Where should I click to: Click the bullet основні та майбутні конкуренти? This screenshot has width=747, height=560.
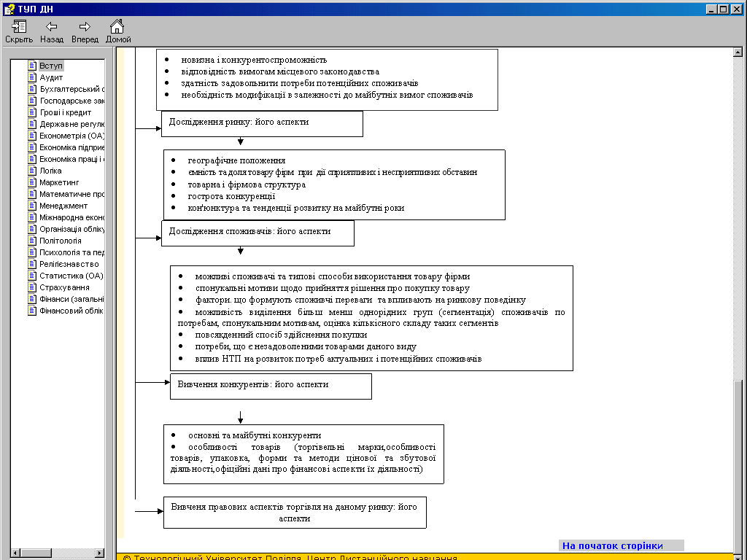tap(255, 435)
